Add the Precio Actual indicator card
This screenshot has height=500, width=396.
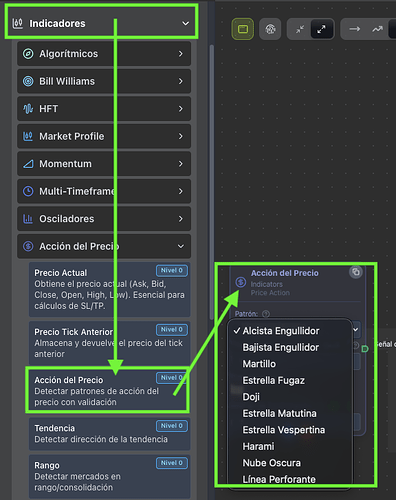tap(109, 289)
